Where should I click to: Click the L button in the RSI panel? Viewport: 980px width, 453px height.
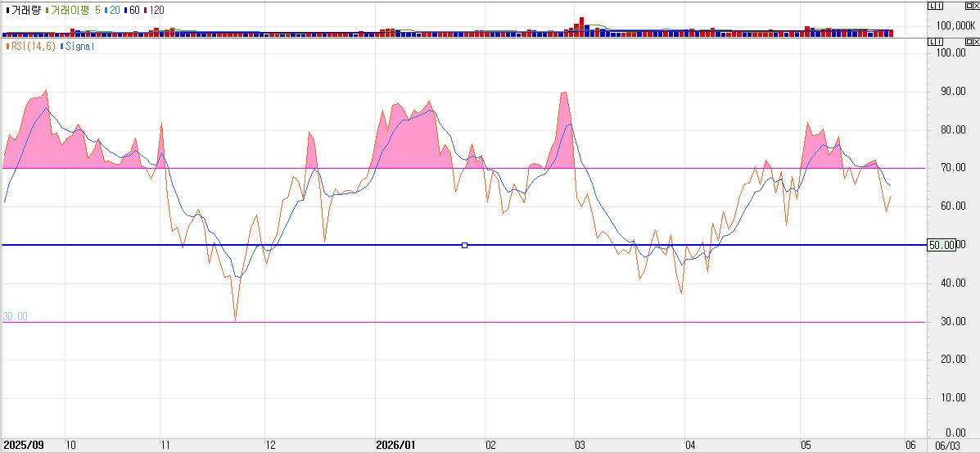click(933, 41)
